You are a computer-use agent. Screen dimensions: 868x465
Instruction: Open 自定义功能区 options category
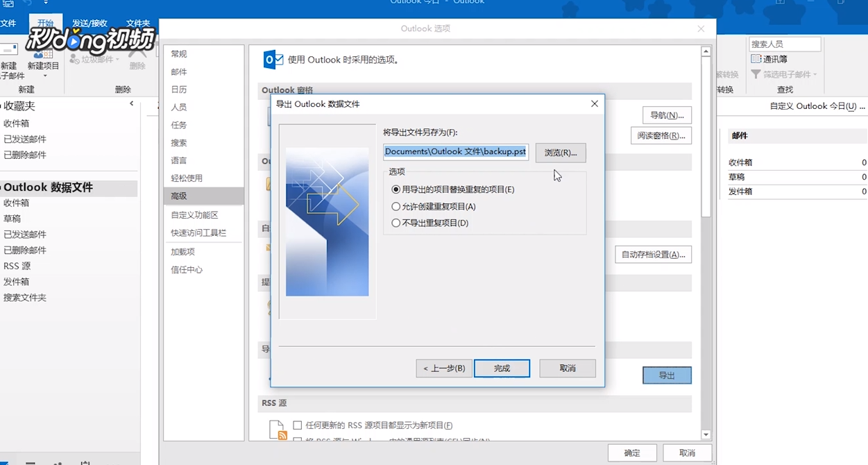(x=204, y=215)
